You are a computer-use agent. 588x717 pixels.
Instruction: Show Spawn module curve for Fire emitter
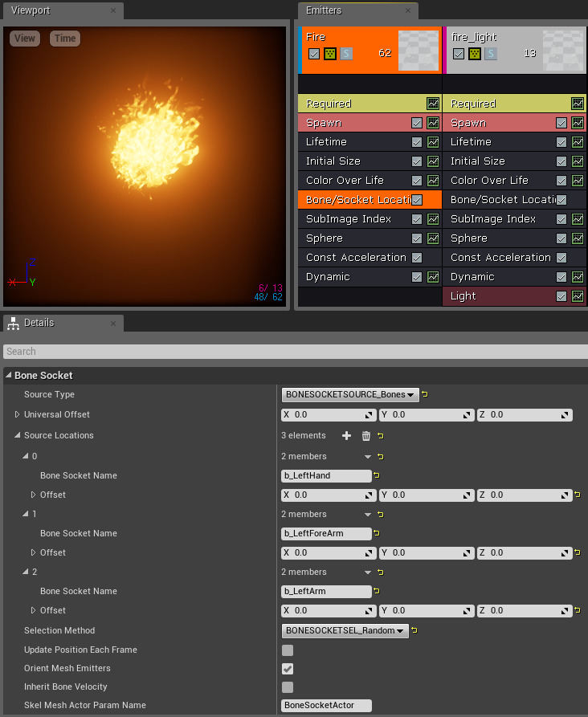pyautogui.click(x=433, y=123)
